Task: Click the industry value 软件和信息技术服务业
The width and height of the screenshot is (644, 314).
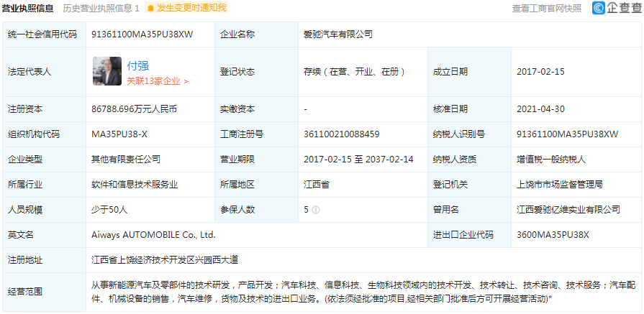Action: (135, 185)
